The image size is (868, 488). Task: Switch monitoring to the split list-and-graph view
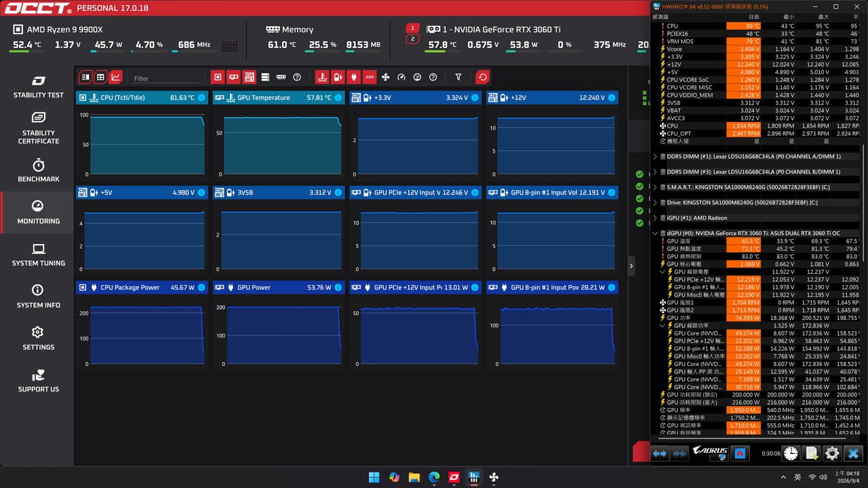(x=85, y=77)
